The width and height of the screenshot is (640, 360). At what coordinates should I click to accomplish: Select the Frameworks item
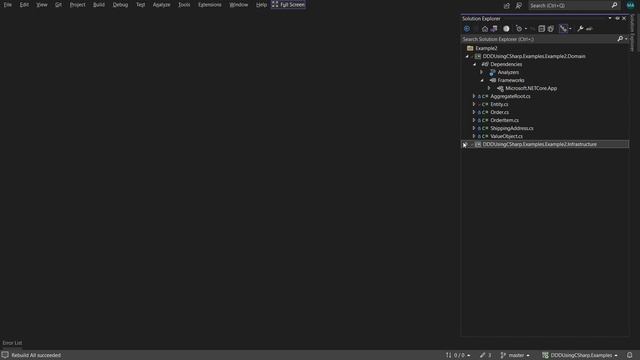511,80
